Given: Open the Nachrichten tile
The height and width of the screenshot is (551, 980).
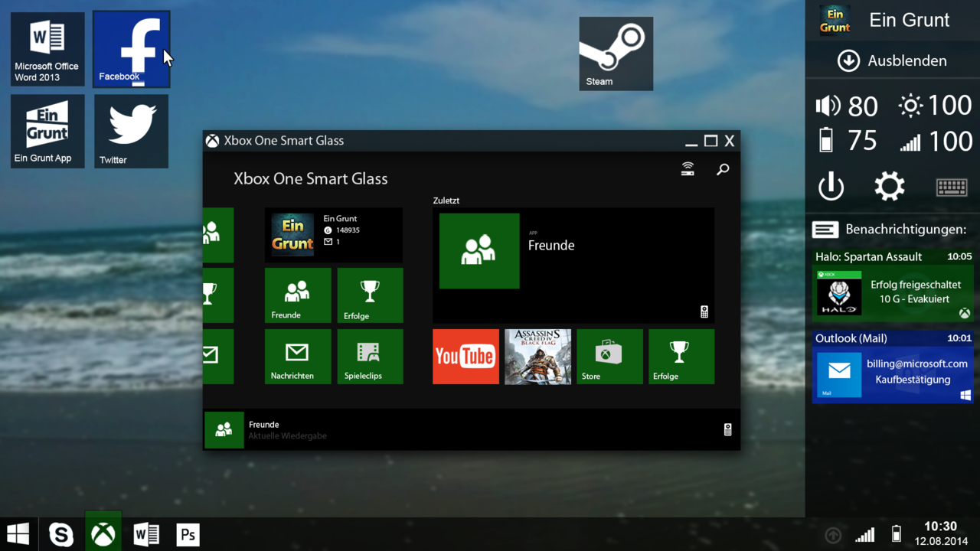Looking at the screenshot, I should point(297,357).
